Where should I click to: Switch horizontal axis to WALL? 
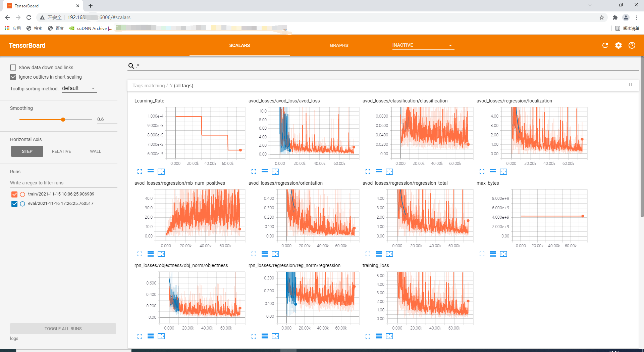click(96, 151)
